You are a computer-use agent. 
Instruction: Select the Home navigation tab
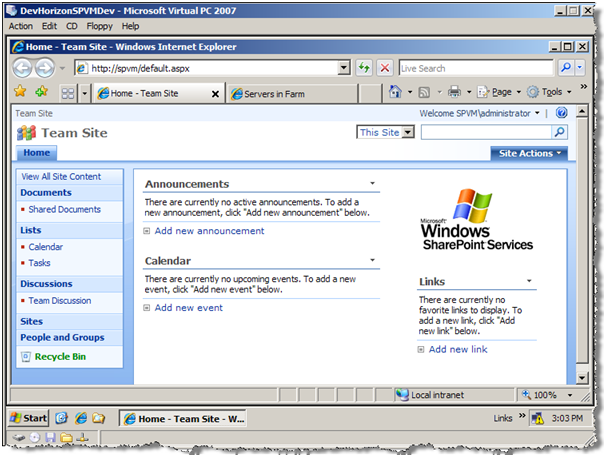tap(36, 153)
